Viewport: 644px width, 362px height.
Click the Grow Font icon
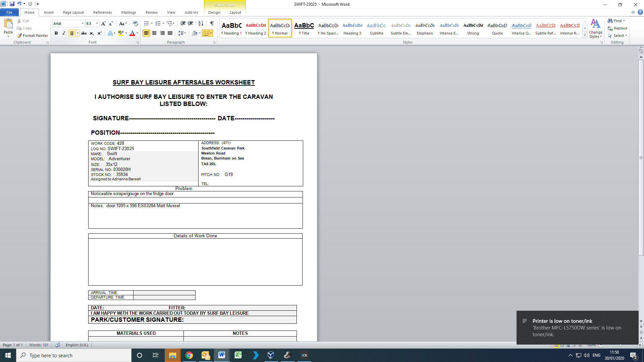click(x=103, y=23)
